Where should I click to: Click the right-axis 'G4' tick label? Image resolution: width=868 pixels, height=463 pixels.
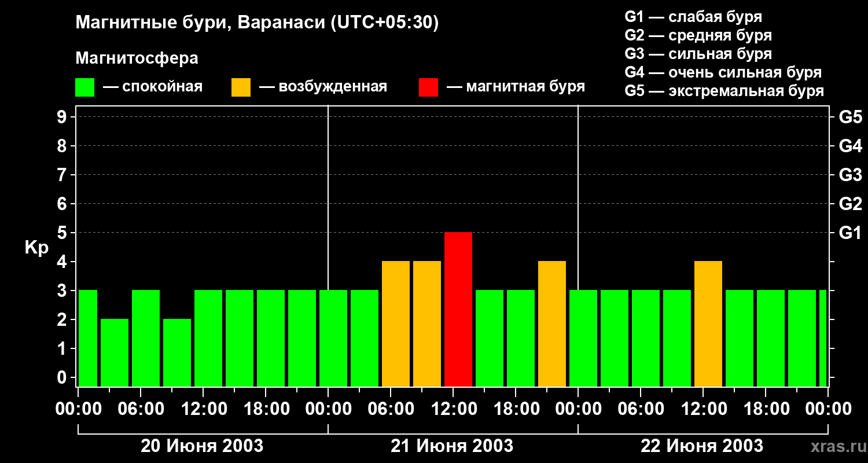pos(850,146)
